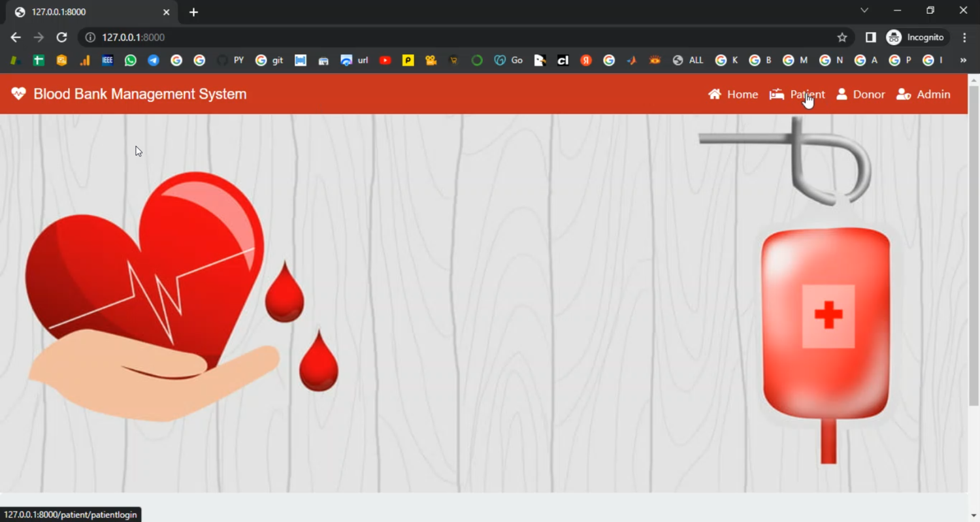The image size is (980, 522).
Task: Open the git bookmark
Action: pos(269,60)
